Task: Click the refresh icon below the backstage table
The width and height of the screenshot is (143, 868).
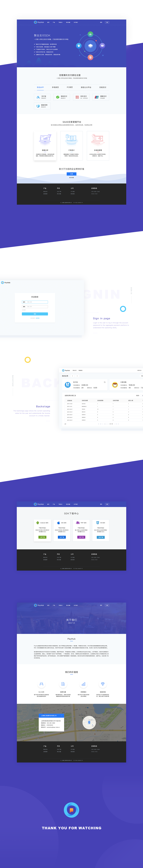Action: pyautogui.click(x=65, y=424)
